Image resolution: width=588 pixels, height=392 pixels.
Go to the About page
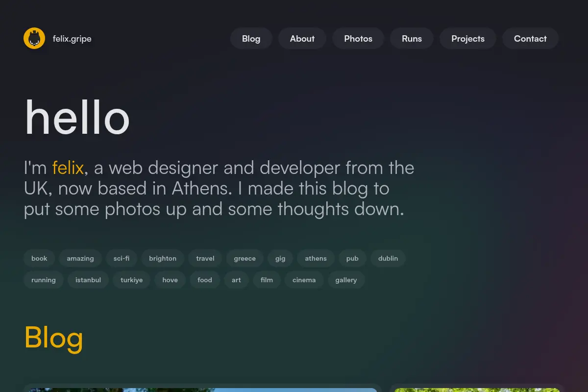click(x=302, y=39)
